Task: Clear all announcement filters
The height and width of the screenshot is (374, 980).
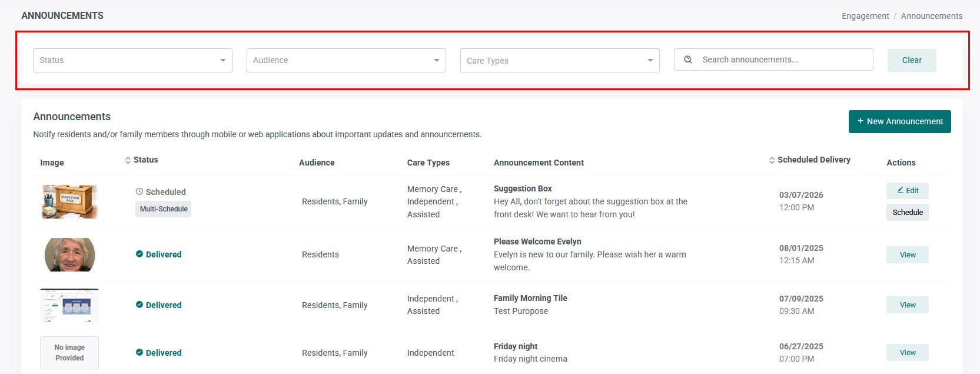Action: pyautogui.click(x=912, y=60)
